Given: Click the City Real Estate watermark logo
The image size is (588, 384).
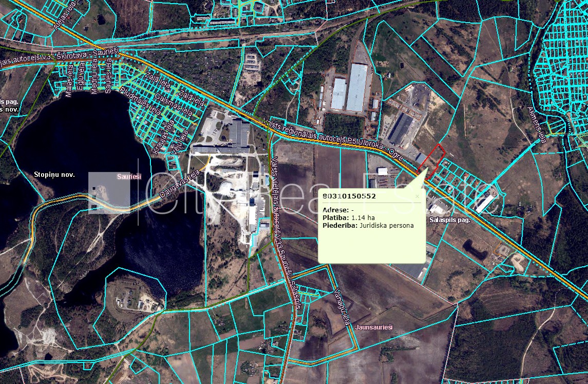Looking at the screenshot, I should tap(109, 193).
